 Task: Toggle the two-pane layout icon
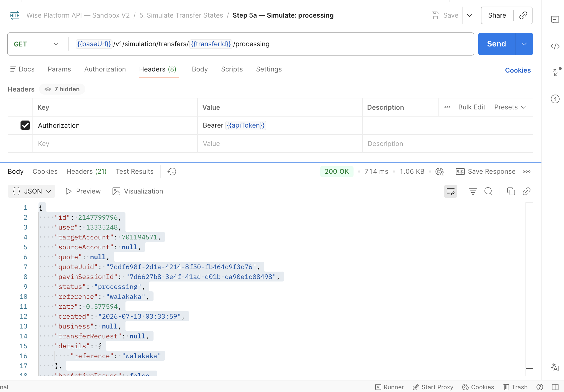[555, 387]
